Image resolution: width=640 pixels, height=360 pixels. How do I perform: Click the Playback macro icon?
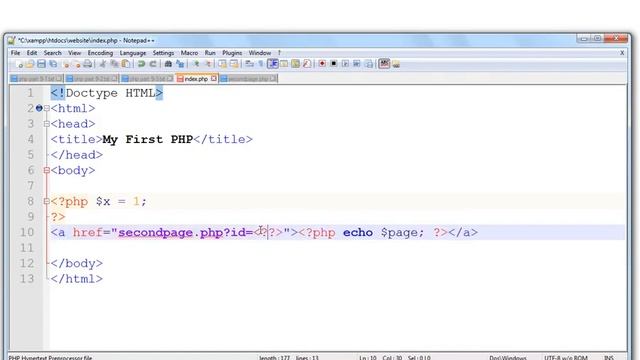345,64
